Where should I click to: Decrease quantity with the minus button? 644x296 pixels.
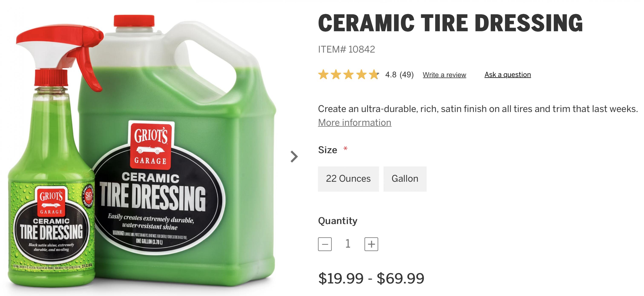[x=325, y=244]
